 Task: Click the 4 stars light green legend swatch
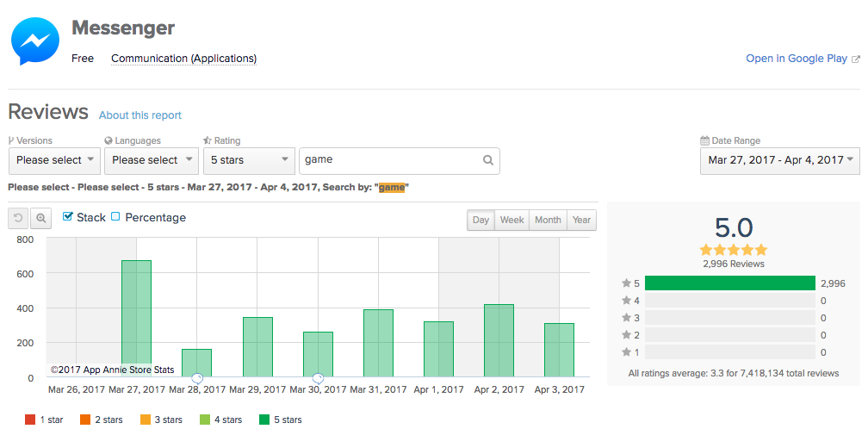click(204, 420)
